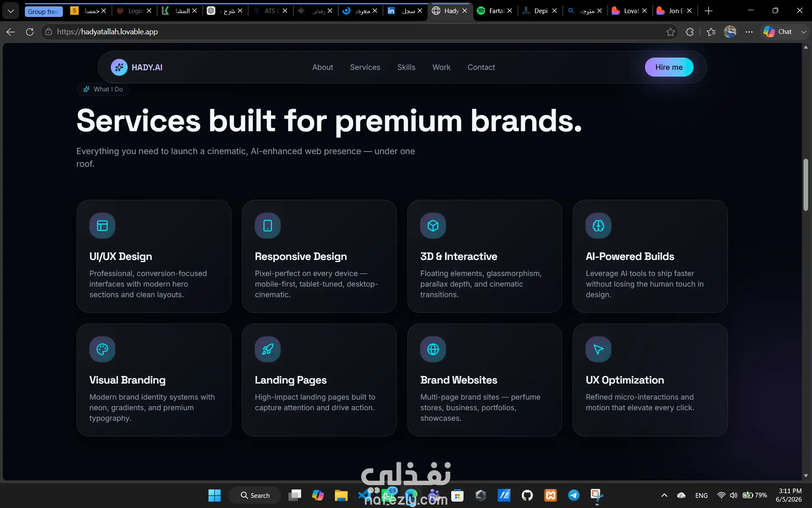Expand the chevron beside Copilot Chat
812x508 pixels.
(x=804, y=32)
